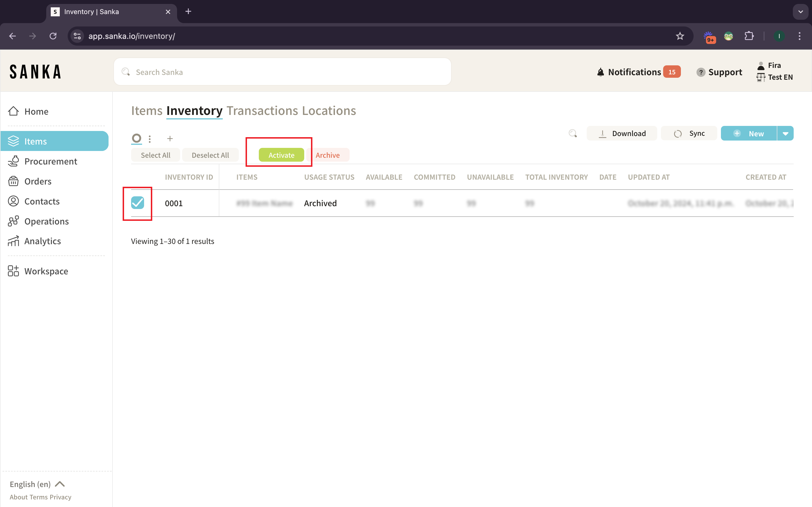Open Analytics in sidebar

pos(43,241)
